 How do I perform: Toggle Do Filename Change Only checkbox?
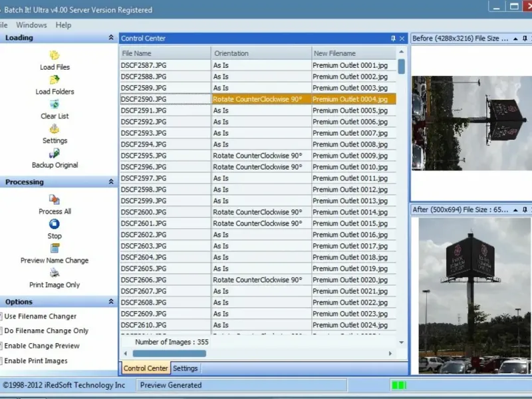[2, 331]
